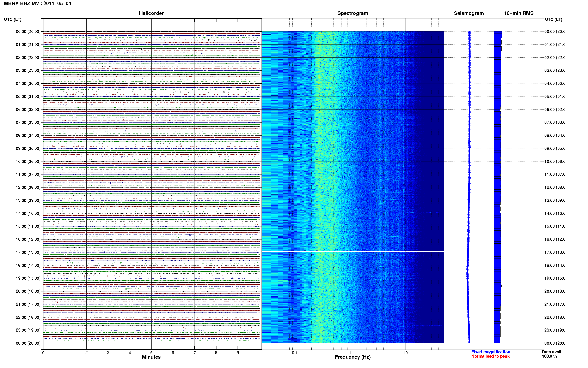
Task: Click the left 'UTC (LT)' axis heading
Action: tap(13, 19)
